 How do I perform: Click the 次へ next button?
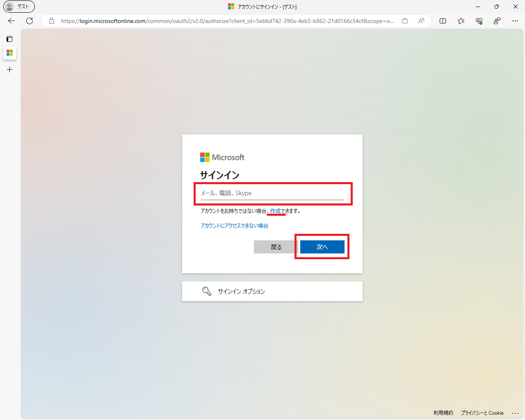[322, 247]
